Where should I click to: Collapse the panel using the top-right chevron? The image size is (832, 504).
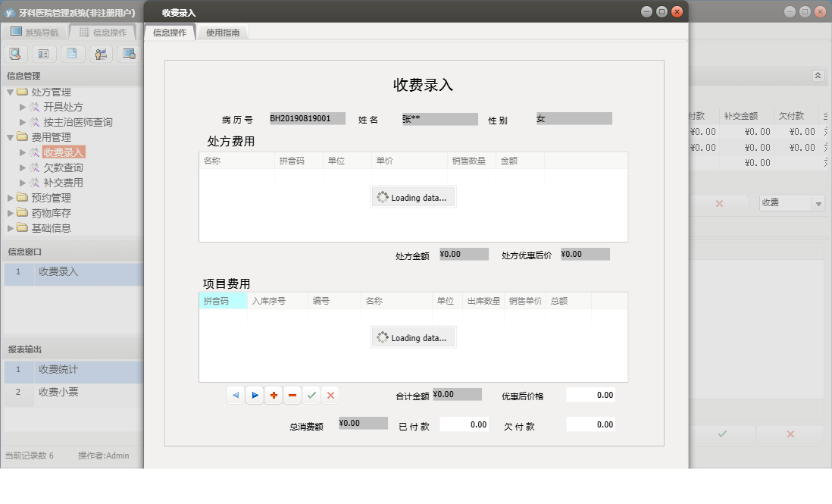[x=818, y=76]
